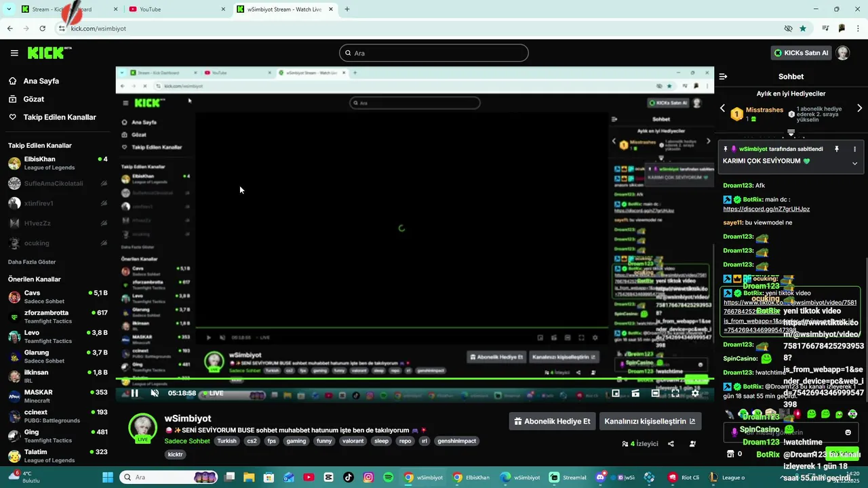
Task: Click the chat message input box
Action: point(790,432)
